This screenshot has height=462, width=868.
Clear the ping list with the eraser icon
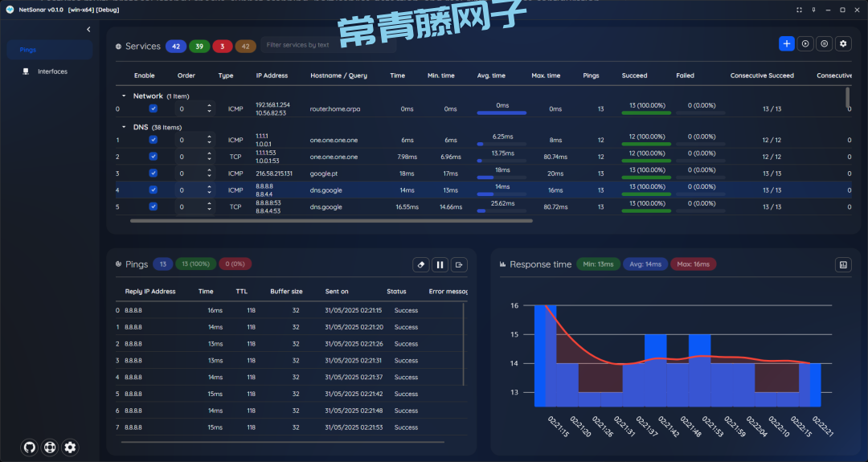(x=421, y=264)
